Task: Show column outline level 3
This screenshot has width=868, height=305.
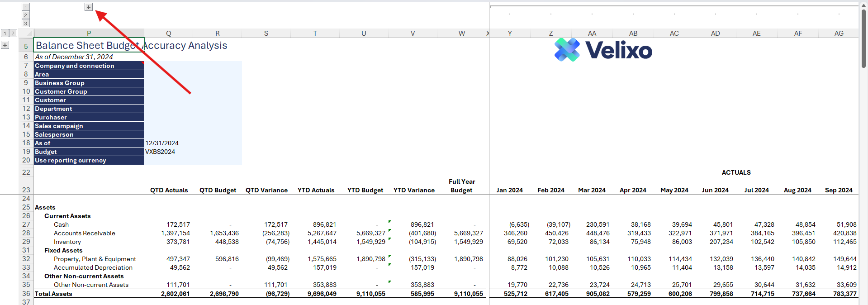Action: (x=26, y=23)
